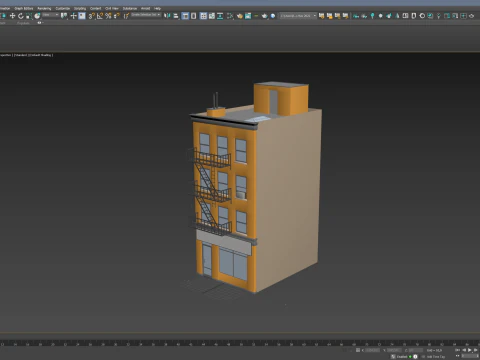Click the Align tool icon
480x360 pixels.
coord(176,16)
